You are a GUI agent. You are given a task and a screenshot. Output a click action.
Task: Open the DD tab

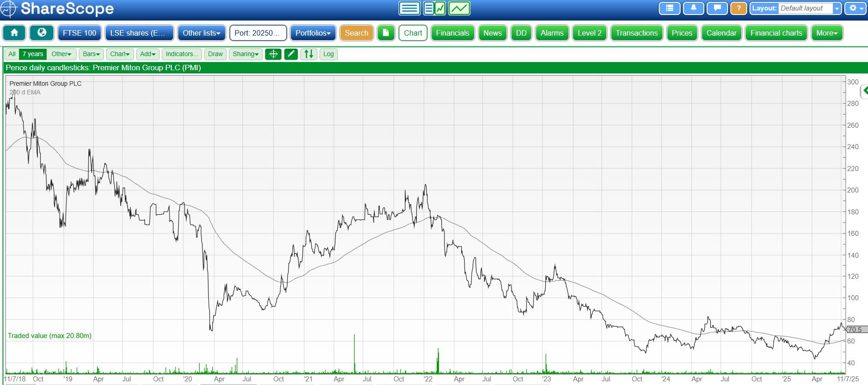pos(522,33)
